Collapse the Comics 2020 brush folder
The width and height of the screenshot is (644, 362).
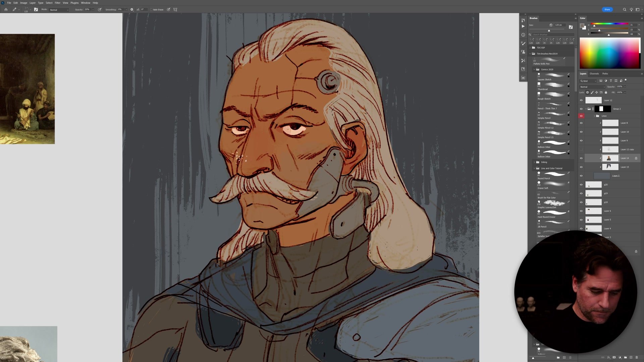pos(534,69)
